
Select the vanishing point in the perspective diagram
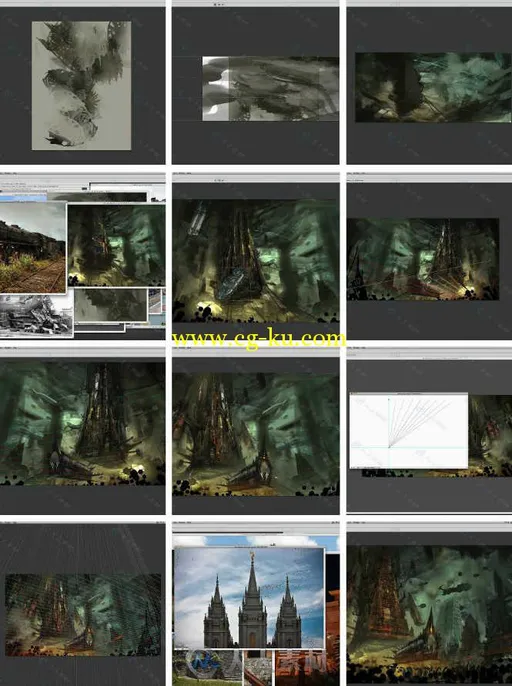(x=389, y=447)
